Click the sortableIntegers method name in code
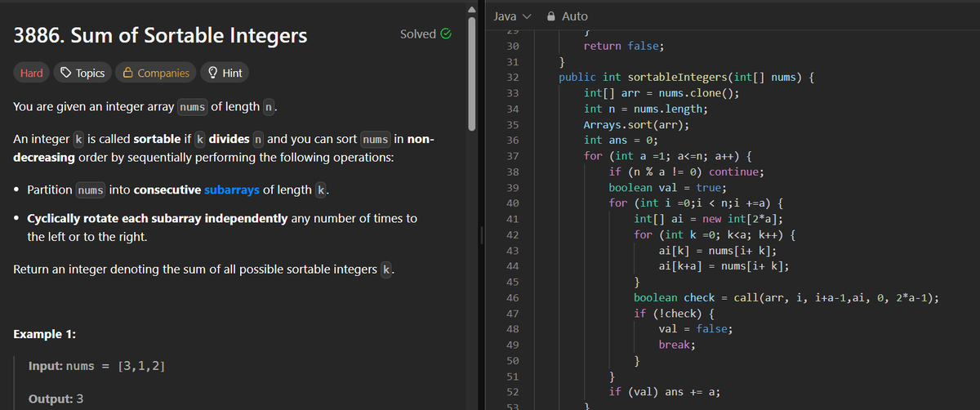The image size is (980, 410). pyautogui.click(x=679, y=78)
